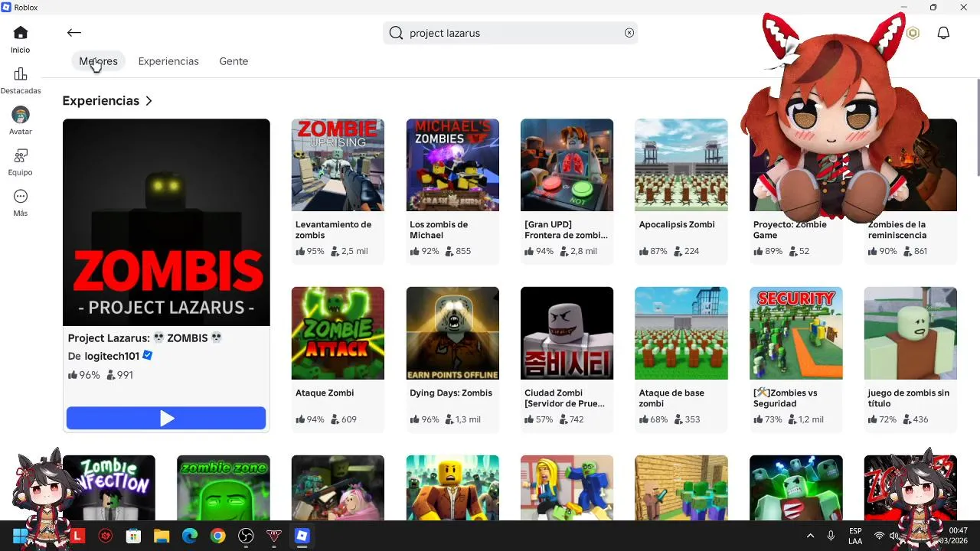Click the microphone tray icon

[831, 536]
